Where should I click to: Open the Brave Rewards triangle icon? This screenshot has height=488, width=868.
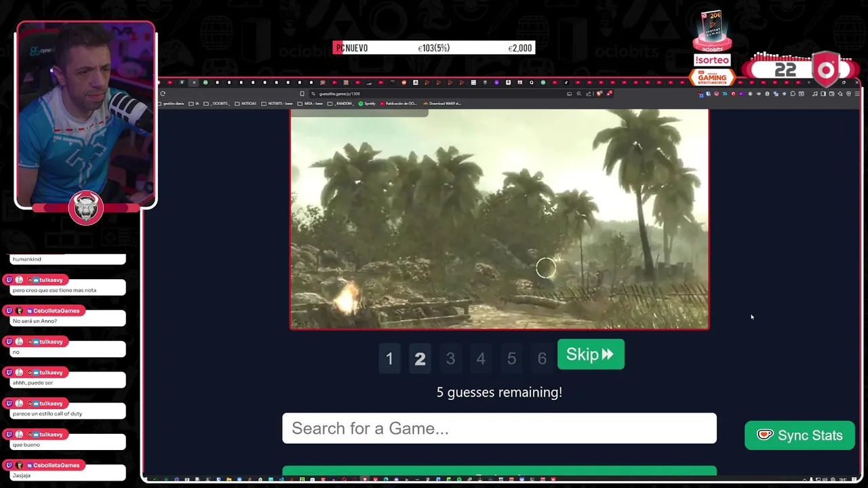(x=609, y=94)
